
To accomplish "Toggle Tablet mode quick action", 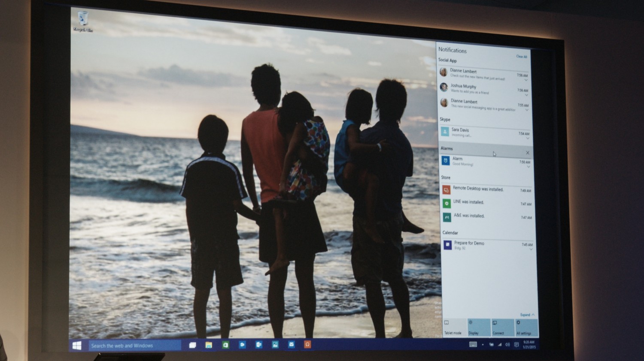I will pos(454,328).
